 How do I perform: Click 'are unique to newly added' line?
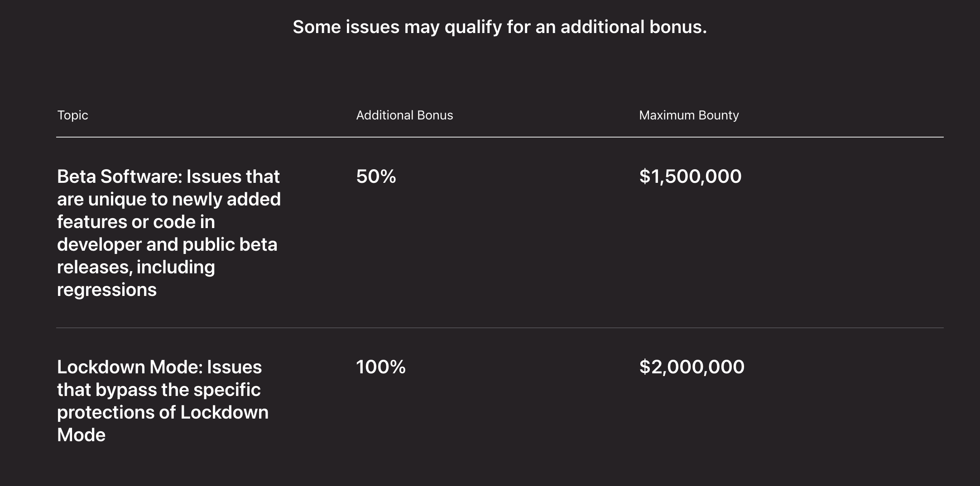pos(168,199)
